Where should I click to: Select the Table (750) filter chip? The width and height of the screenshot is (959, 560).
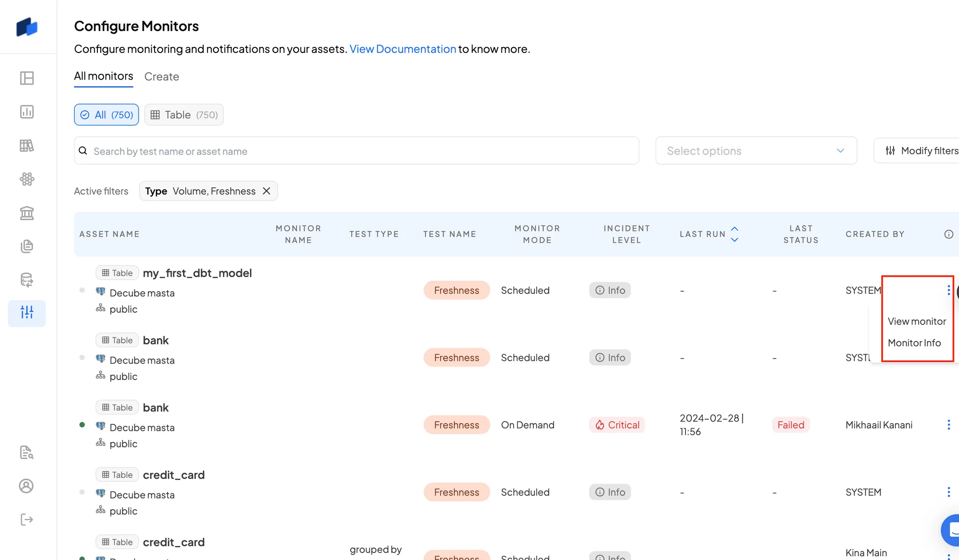[x=184, y=115]
